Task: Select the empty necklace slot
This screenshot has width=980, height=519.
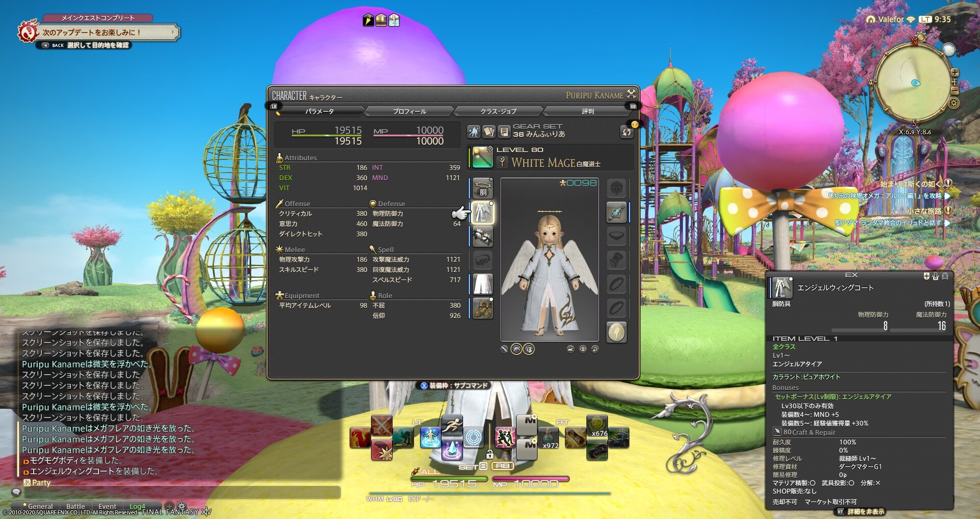Action: tap(617, 237)
